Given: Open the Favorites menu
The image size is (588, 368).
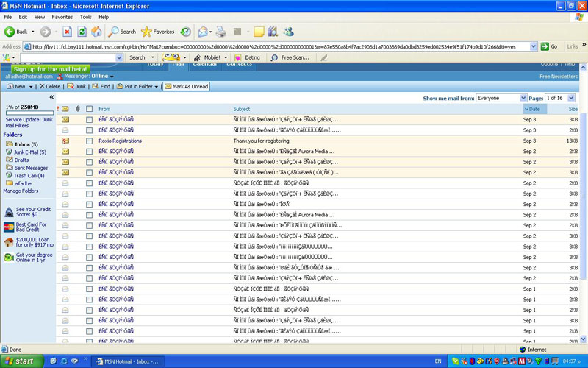Looking at the screenshot, I should tap(62, 17).
